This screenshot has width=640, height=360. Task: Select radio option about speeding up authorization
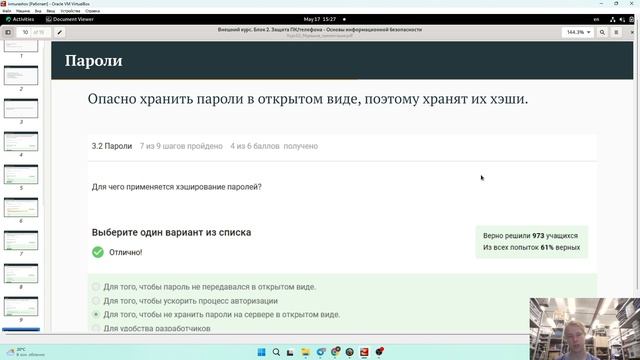coord(96,301)
